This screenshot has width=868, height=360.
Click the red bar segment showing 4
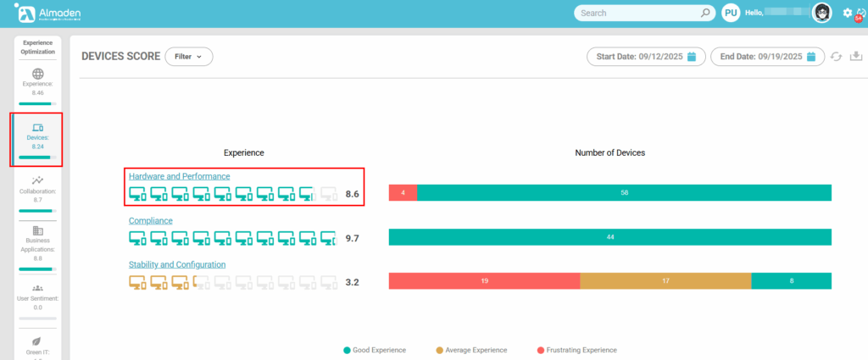click(403, 192)
